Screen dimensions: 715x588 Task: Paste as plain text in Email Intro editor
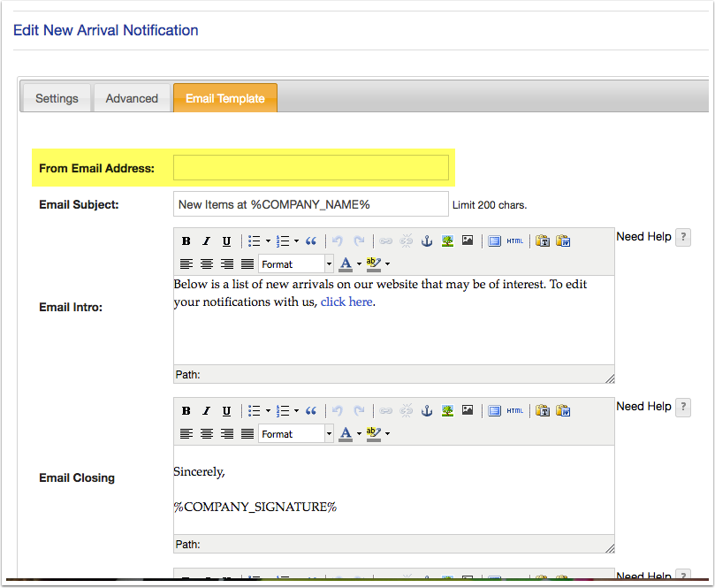(x=543, y=241)
